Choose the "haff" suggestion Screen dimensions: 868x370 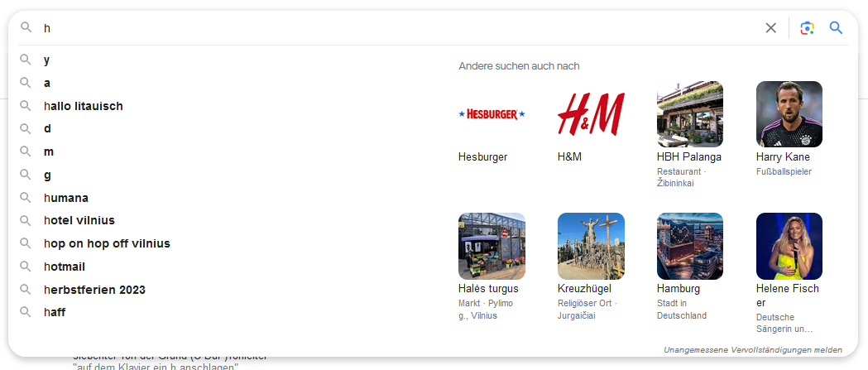click(x=55, y=312)
